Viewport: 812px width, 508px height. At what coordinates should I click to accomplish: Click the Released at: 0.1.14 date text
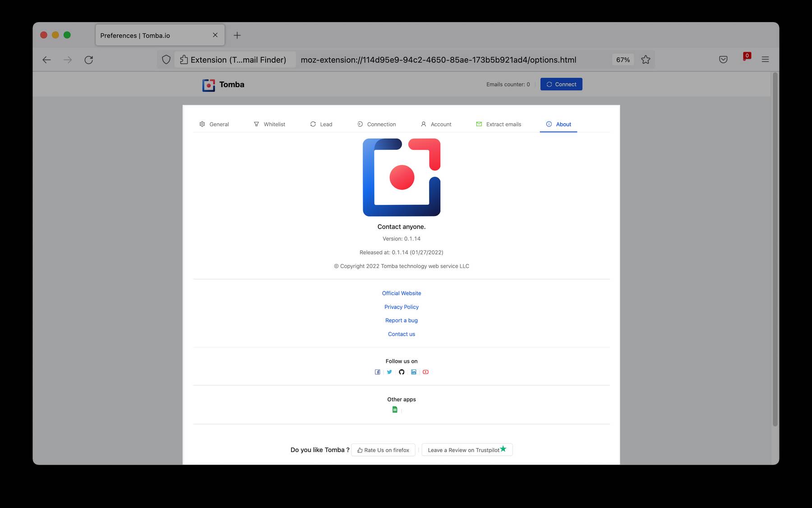(401, 252)
